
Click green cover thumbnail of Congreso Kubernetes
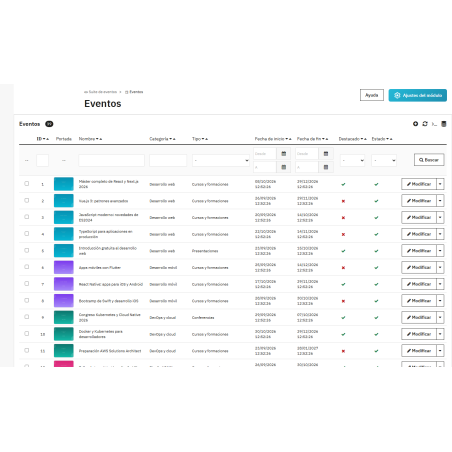click(x=64, y=317)
